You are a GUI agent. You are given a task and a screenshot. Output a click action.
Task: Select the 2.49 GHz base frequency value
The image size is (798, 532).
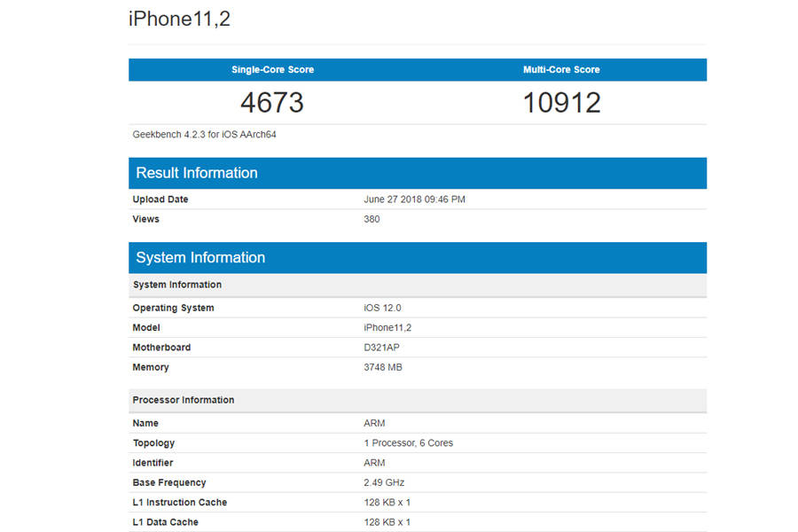[x=384, y=482]
